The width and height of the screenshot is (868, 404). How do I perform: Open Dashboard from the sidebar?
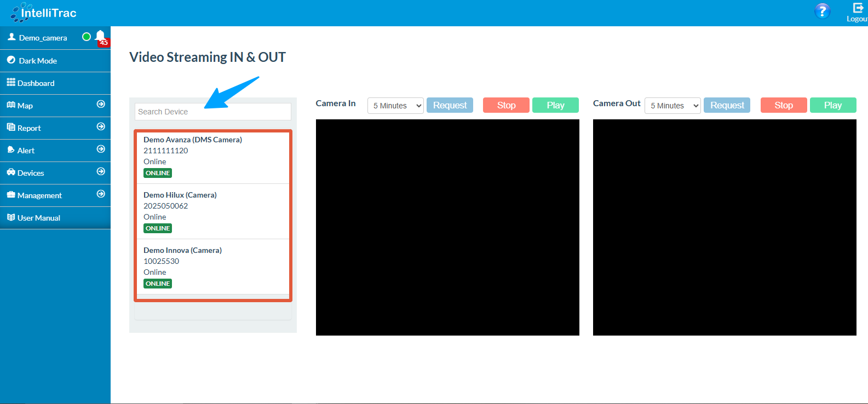click(36, 83)
